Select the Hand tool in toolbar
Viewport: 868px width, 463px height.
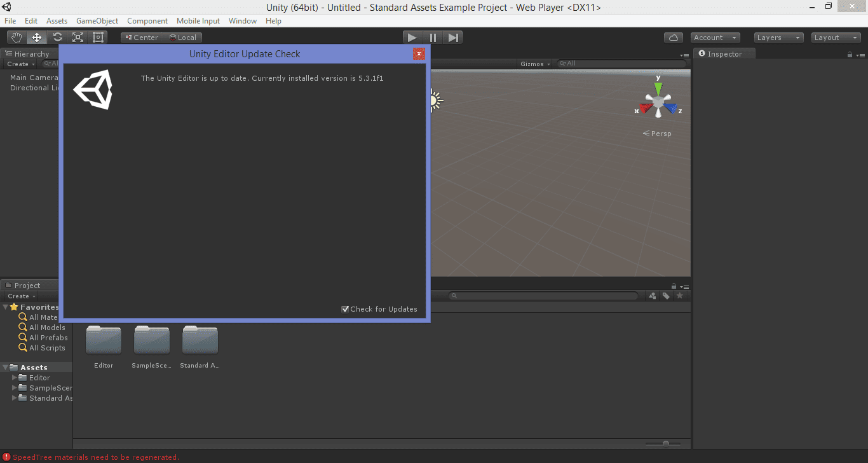tap(17, 38)
